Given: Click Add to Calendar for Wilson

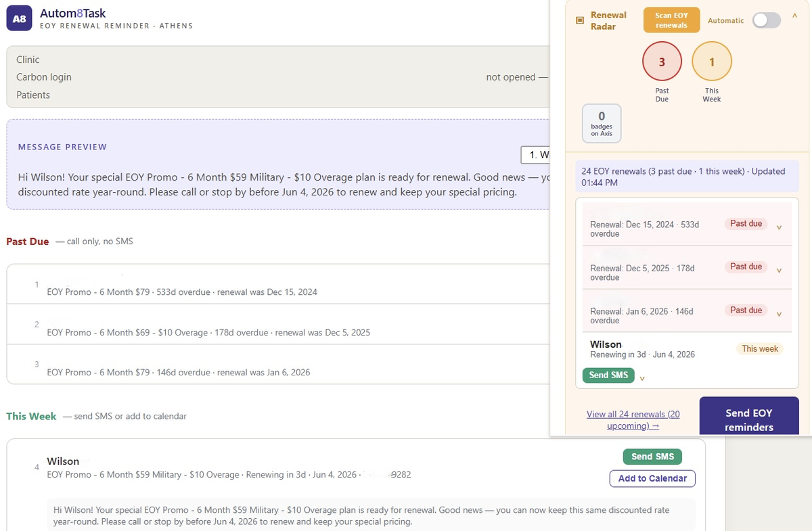Looking at the screenshot, I should (x=652, y=478).
